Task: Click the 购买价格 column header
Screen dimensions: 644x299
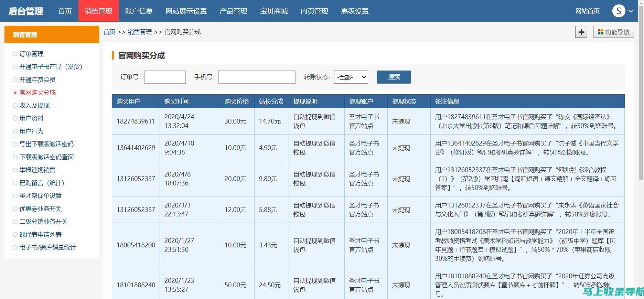Action: point(236,102)
